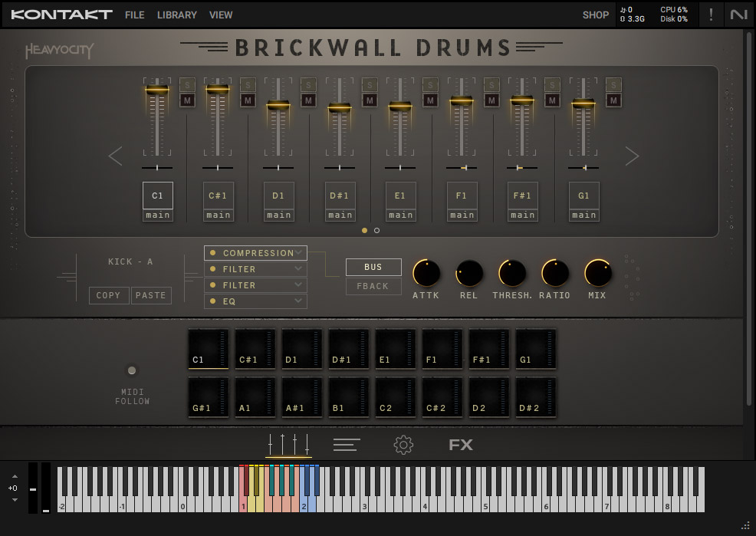Image resolution: width=756 pixels, height=536 pixels.
Task: Expand the first Filter dropdown arrow
Action: point(298,268)
